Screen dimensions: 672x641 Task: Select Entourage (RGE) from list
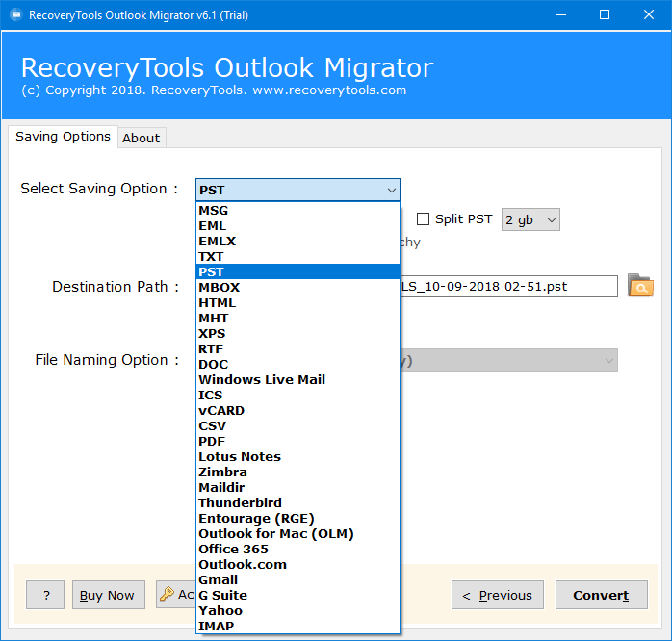pos(297,519)
